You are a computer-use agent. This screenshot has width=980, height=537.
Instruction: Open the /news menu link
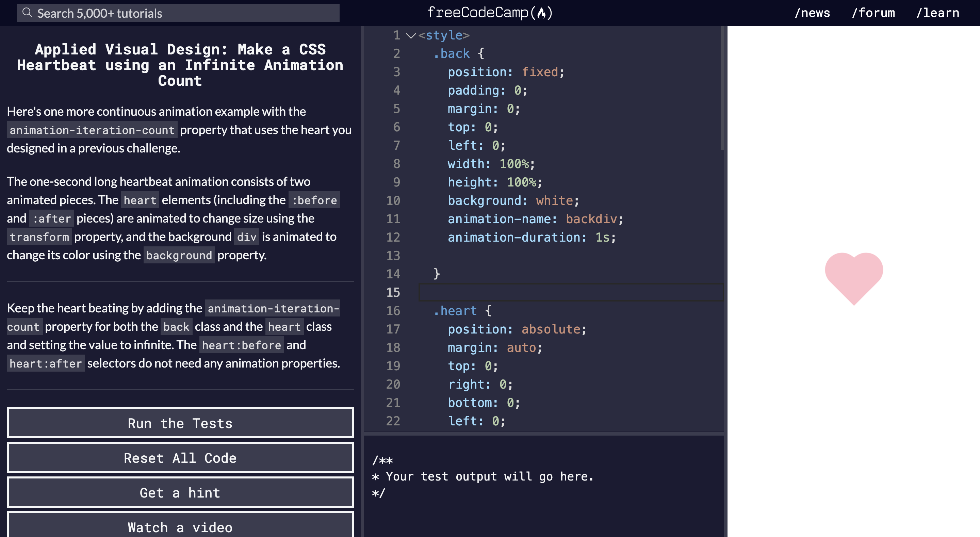coord(812,13)
